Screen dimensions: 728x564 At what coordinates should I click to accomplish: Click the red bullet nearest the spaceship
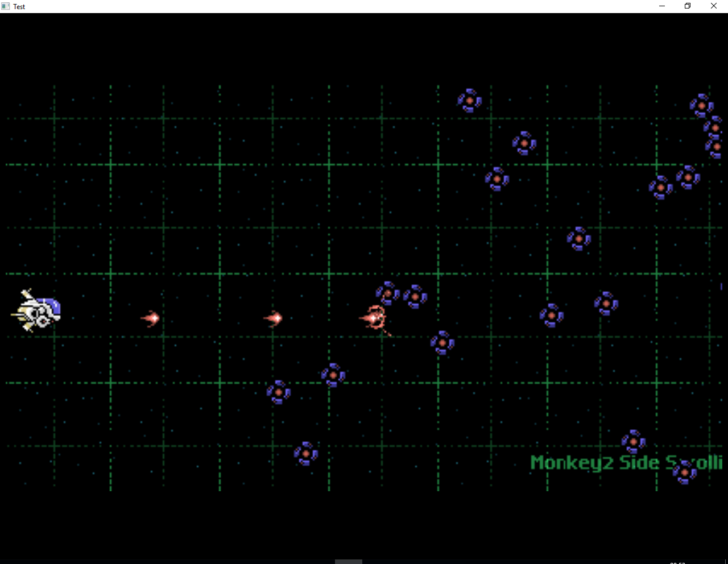click(151, 318)
